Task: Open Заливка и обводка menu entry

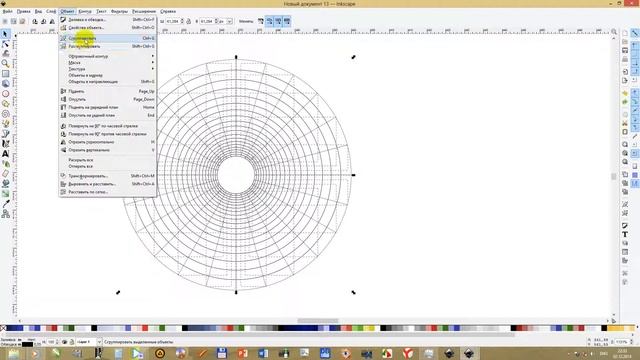Action: 108,20
